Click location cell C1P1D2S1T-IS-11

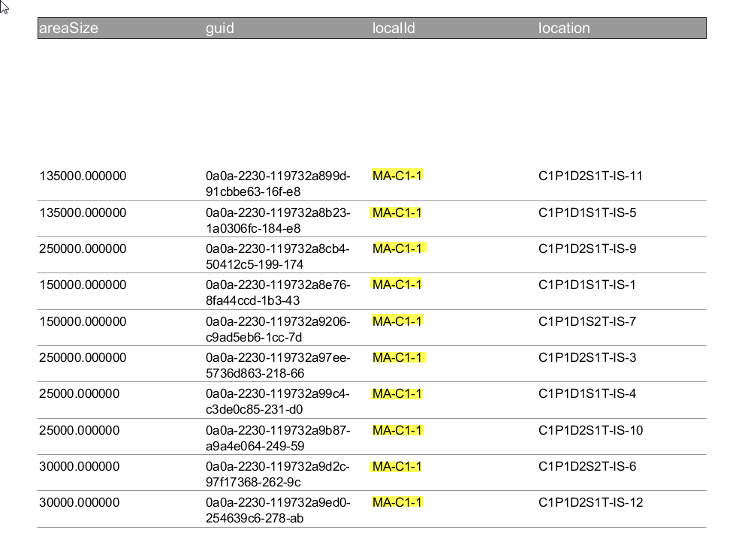(590, 176)
